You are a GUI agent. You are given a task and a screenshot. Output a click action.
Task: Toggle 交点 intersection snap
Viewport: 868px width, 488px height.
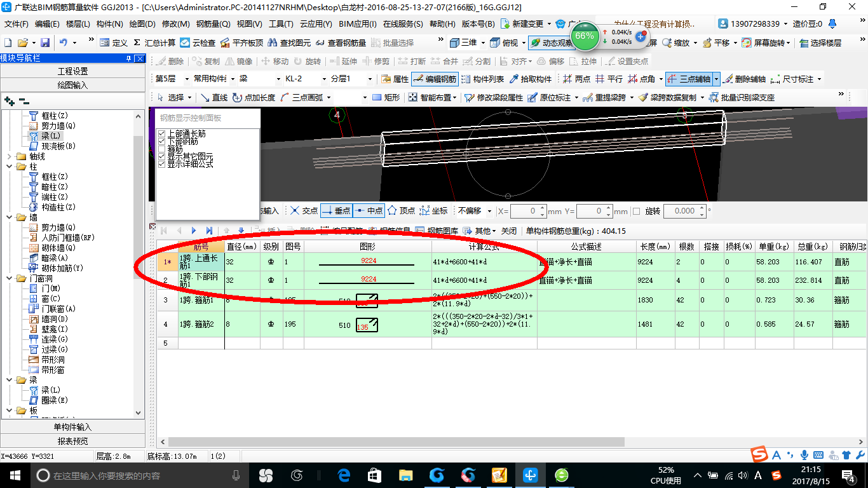coord(304,211)
